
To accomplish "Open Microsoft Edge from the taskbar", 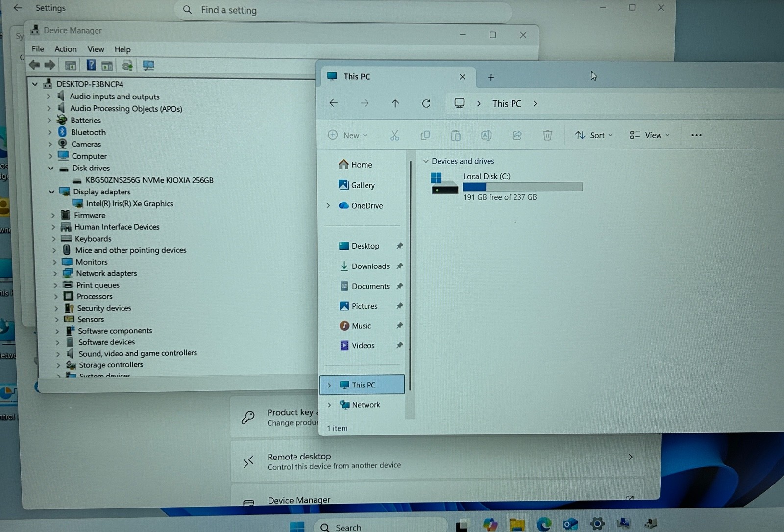I will point(543,524).
